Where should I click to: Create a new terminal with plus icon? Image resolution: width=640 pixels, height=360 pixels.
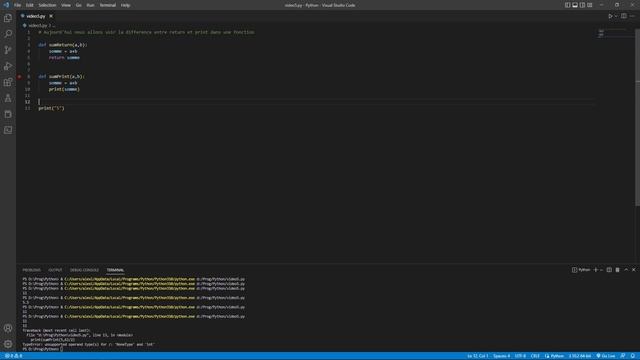[x=596, y=270]
